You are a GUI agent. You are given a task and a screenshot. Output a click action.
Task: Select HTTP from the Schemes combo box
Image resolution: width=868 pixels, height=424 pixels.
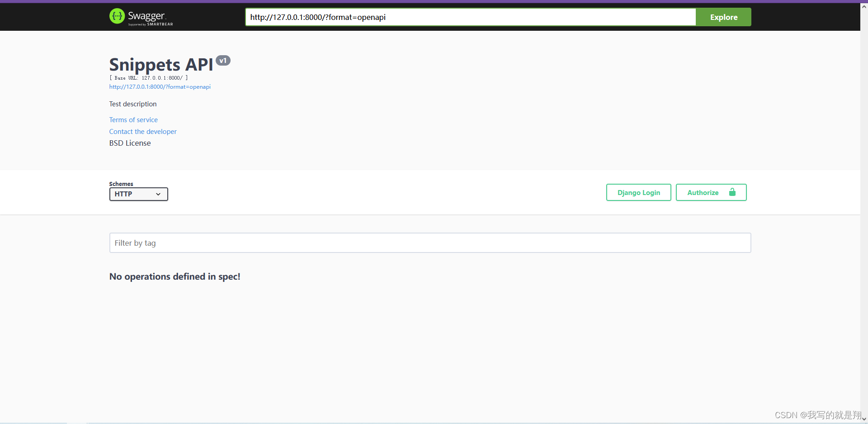click(138, 194)
